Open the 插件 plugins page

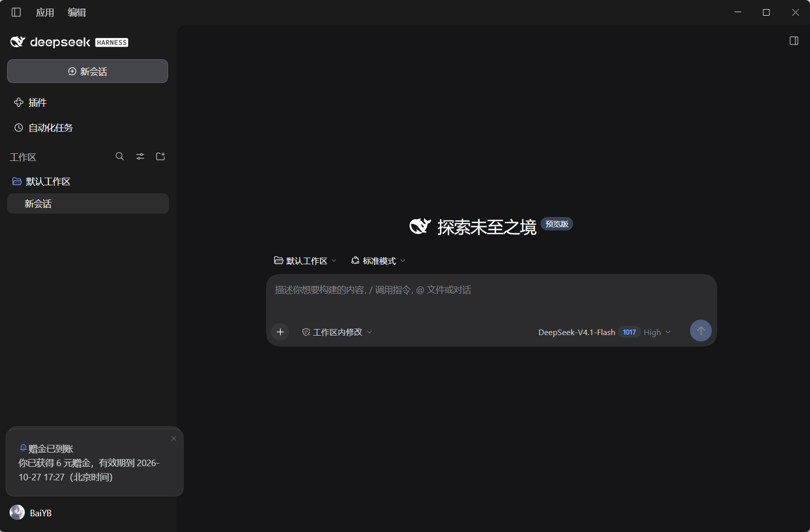(30, 103)
